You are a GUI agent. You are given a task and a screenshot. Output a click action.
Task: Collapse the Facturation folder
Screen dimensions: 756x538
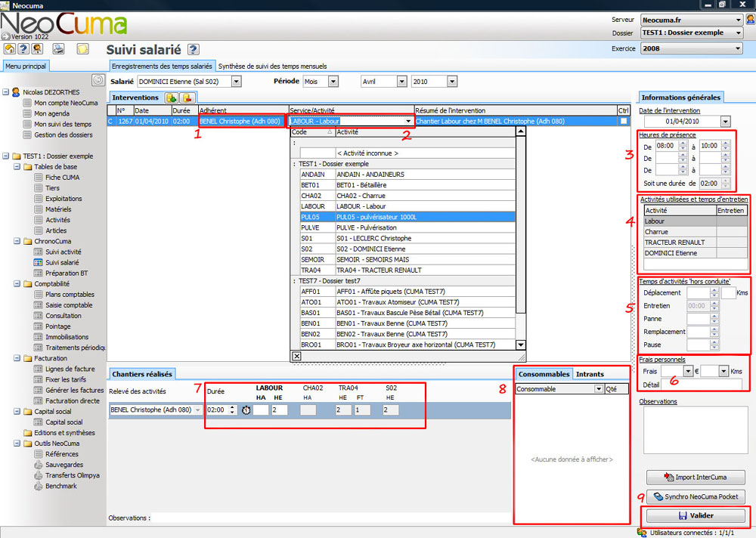pos(17,358)
